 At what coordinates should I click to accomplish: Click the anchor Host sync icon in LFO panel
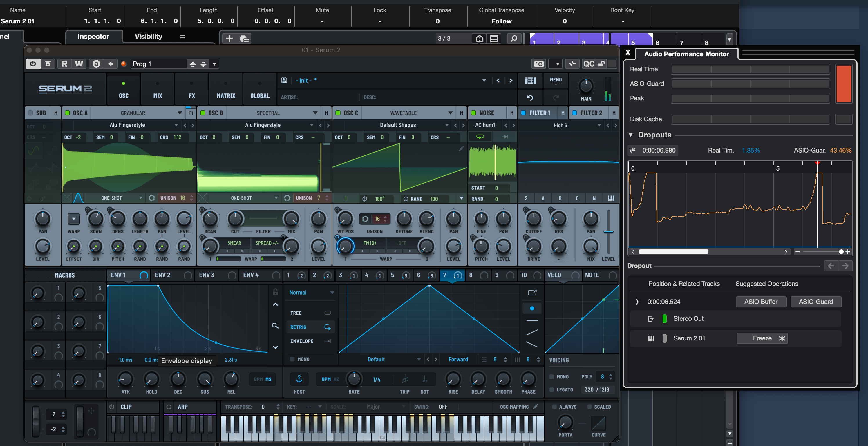pyautogui.click(x=299, y=379)
